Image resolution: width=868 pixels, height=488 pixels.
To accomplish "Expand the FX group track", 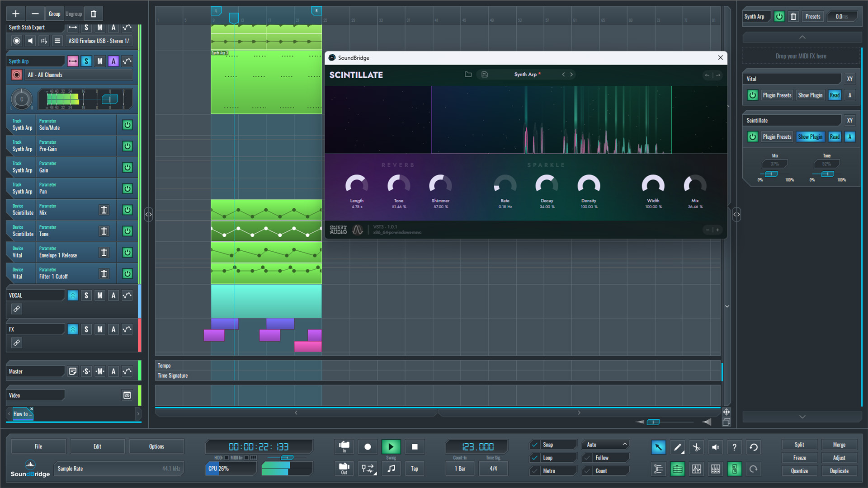I will pos(73,329).
